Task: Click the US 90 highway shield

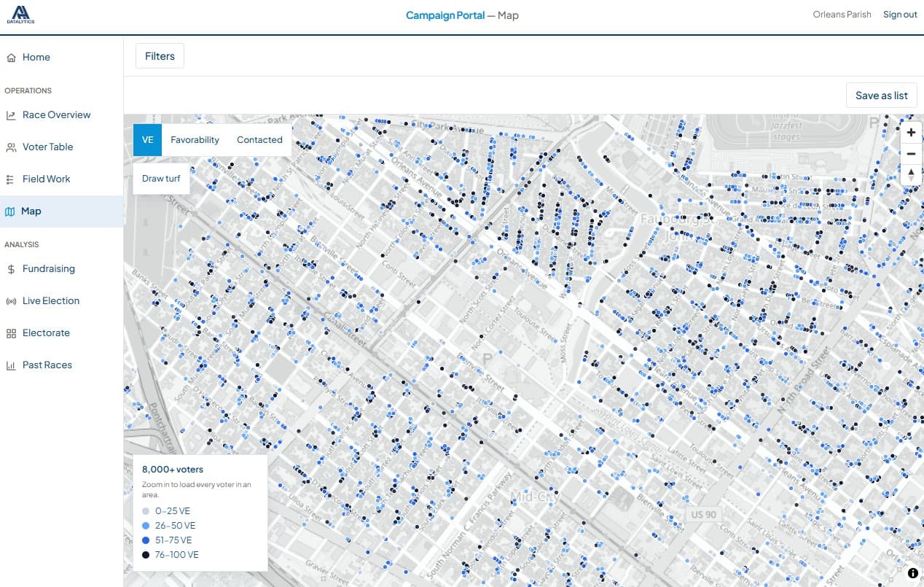Action: point(703,515)
